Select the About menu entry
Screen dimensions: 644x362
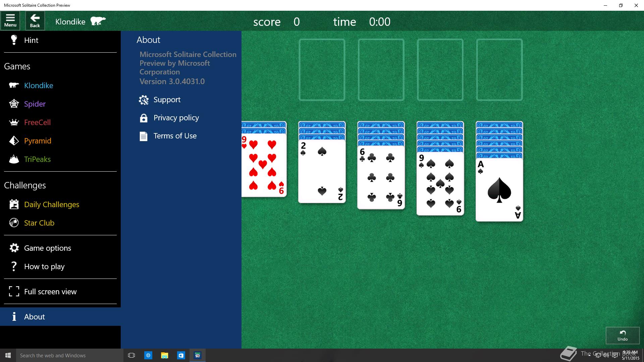click(60, 317)
